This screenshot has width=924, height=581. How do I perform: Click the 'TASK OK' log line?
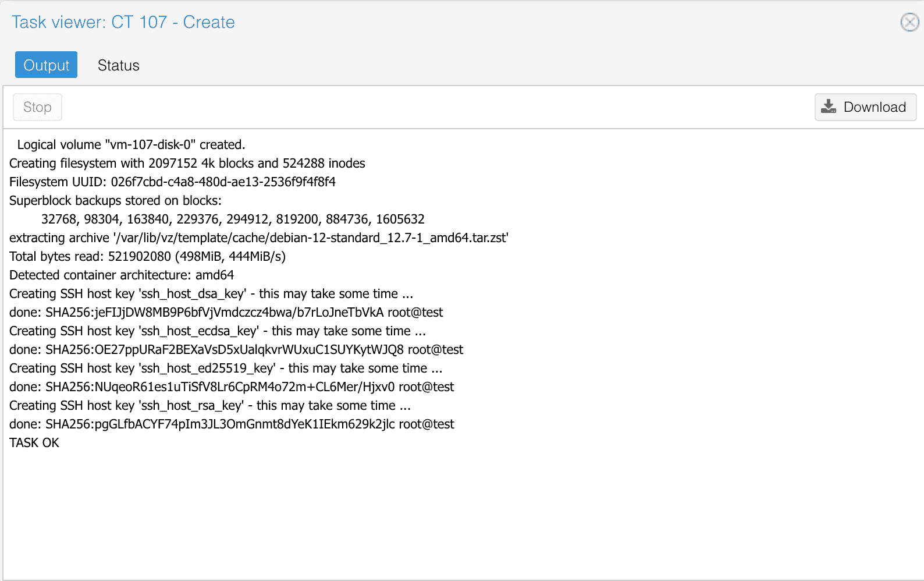pyautogui.click(x=34, y=443)
